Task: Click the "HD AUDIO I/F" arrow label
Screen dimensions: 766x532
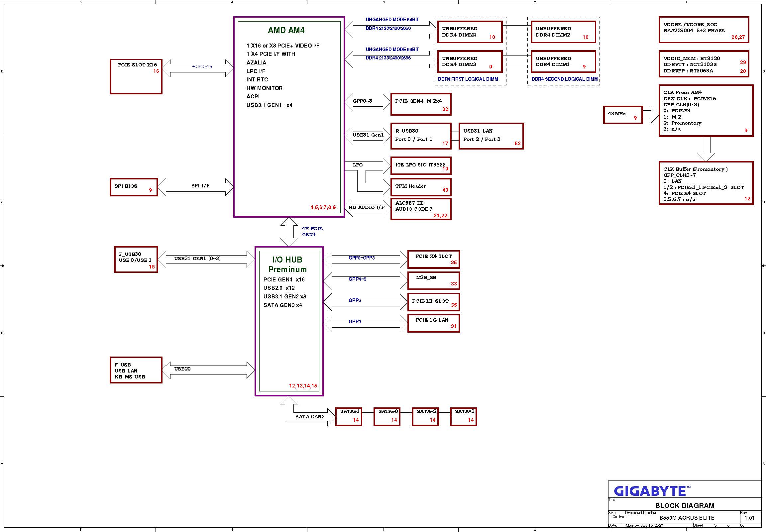Action: point(367,207)
